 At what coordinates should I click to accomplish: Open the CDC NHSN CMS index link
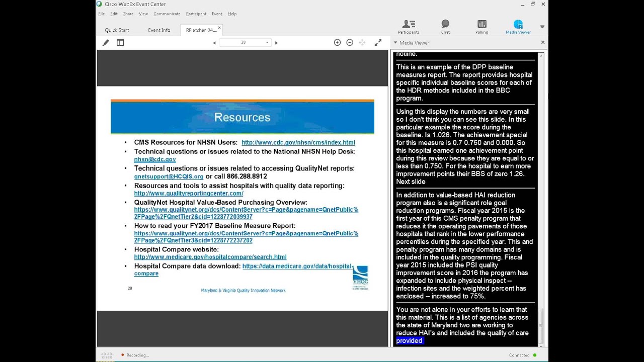click(298, 142)
